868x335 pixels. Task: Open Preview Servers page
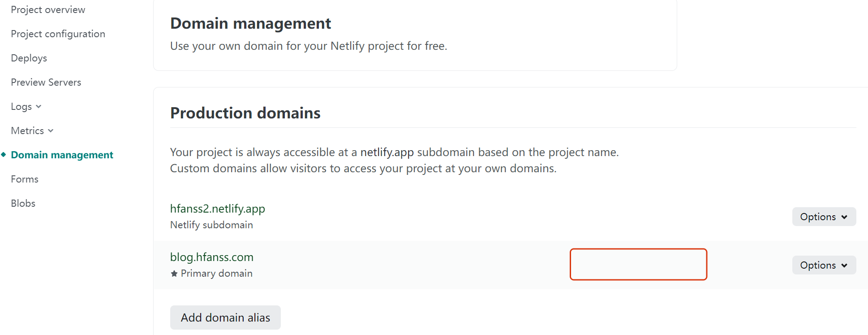[x=46, y=82]
